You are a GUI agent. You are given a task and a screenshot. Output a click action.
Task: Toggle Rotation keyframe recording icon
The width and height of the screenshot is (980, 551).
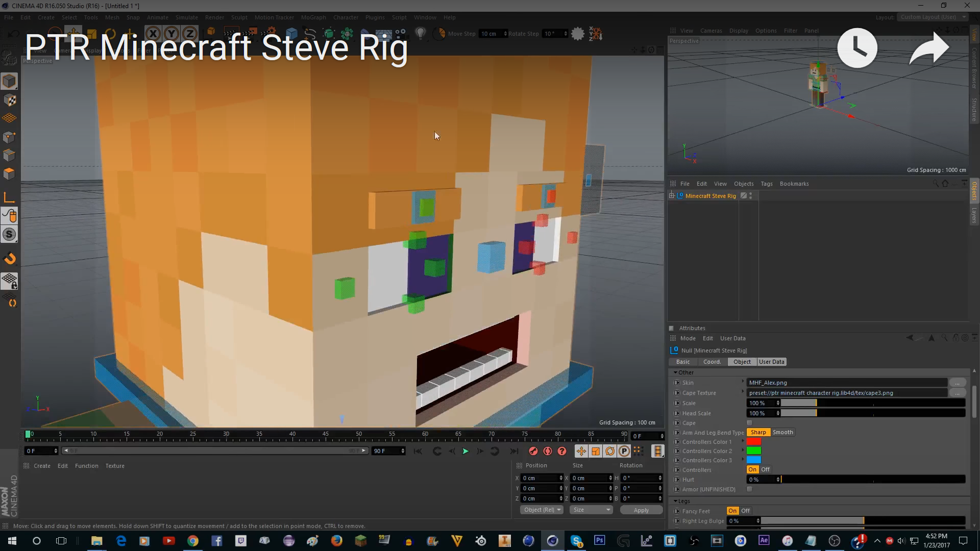(x=609, y=451)
